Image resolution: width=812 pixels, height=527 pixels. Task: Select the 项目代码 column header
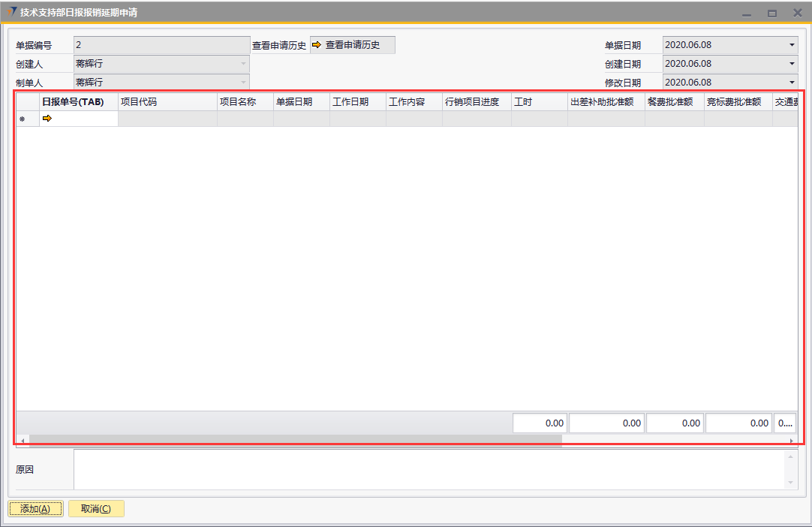pos(167,102)
